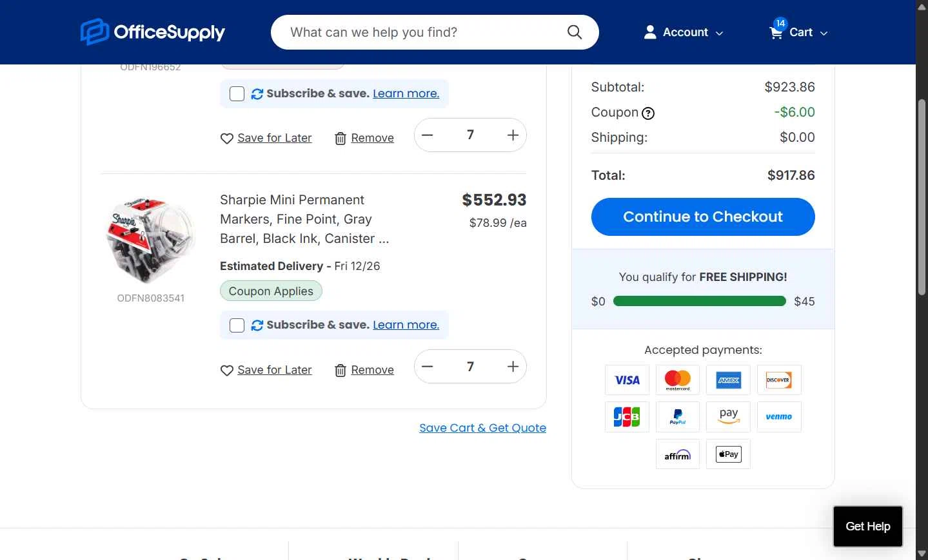Click Continue to Checkout button
Viewport: 928px width, 560px height.
click(703, 217)
